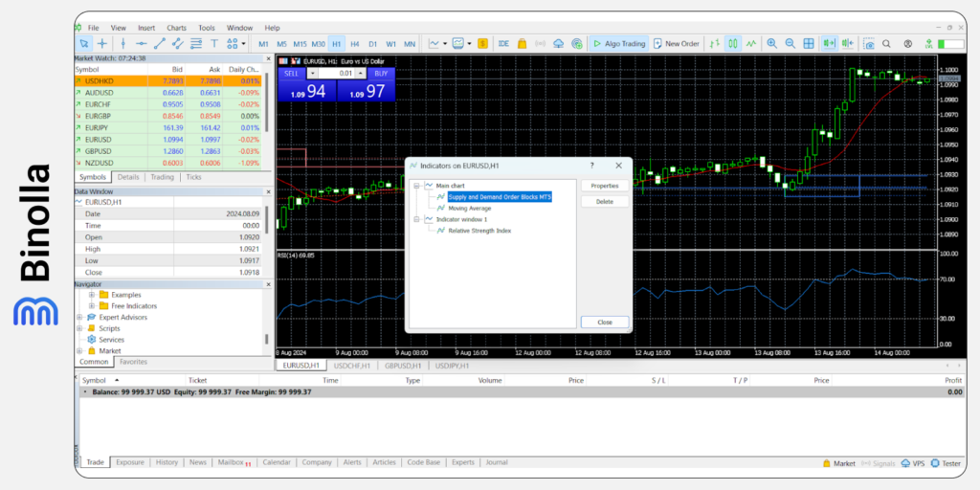Open Tester from the status bar

(x=946, y=463)
